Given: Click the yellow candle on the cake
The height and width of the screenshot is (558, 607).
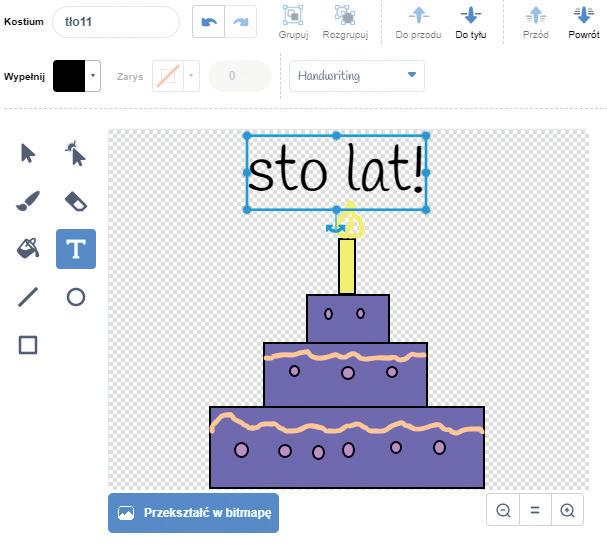Looking at the screenshot, I should pyautogui.click(x=347, y=266).
